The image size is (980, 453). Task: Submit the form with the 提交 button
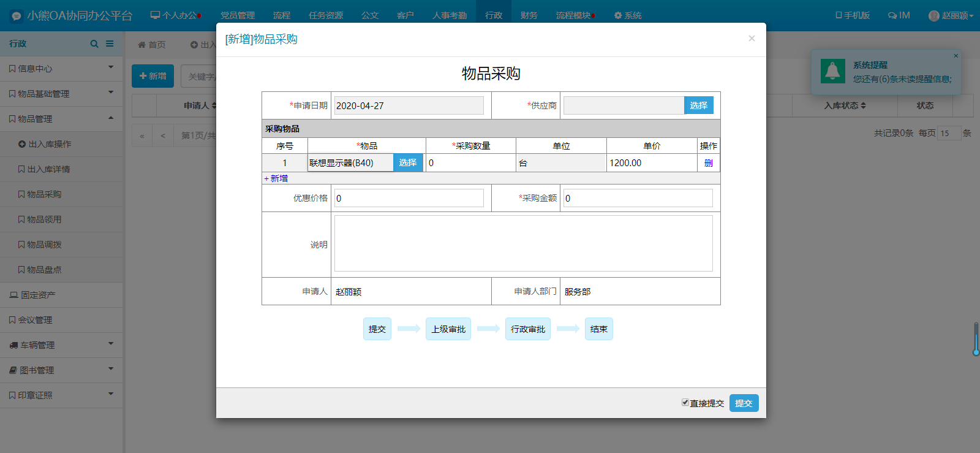pos(744,403)
